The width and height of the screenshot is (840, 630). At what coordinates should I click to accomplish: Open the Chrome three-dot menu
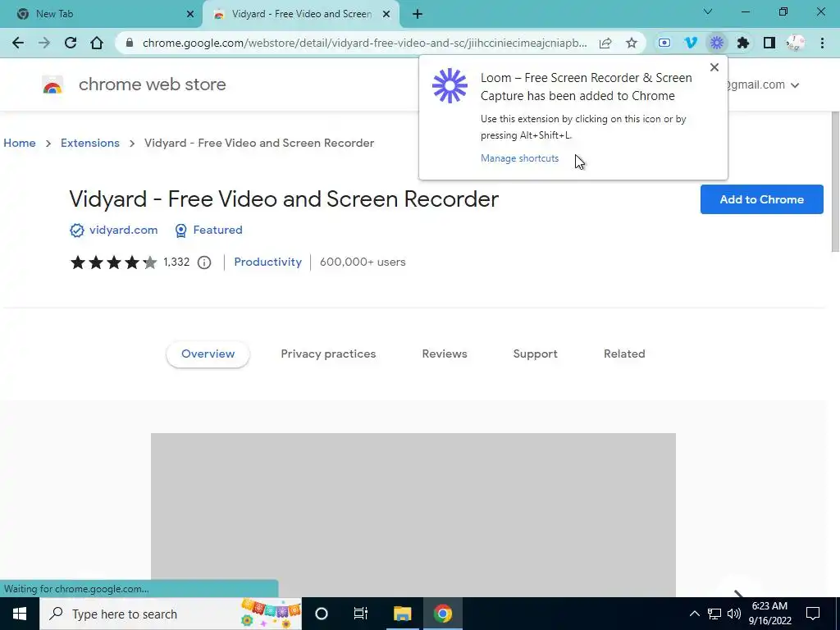point(822,43)
